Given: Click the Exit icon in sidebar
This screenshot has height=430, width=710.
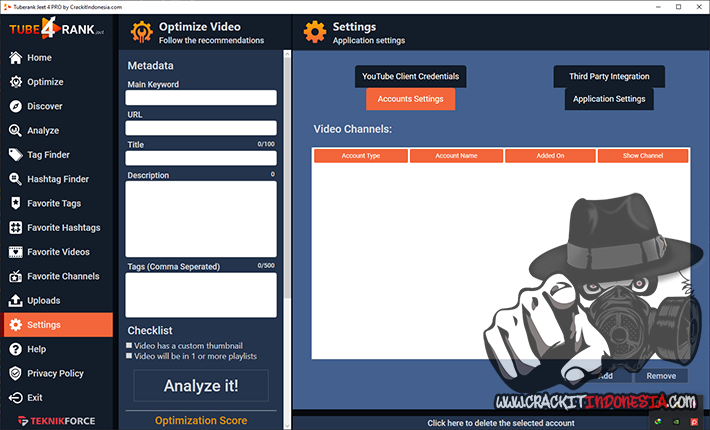Looking at the screenshot, I should (x=16, y=397).
